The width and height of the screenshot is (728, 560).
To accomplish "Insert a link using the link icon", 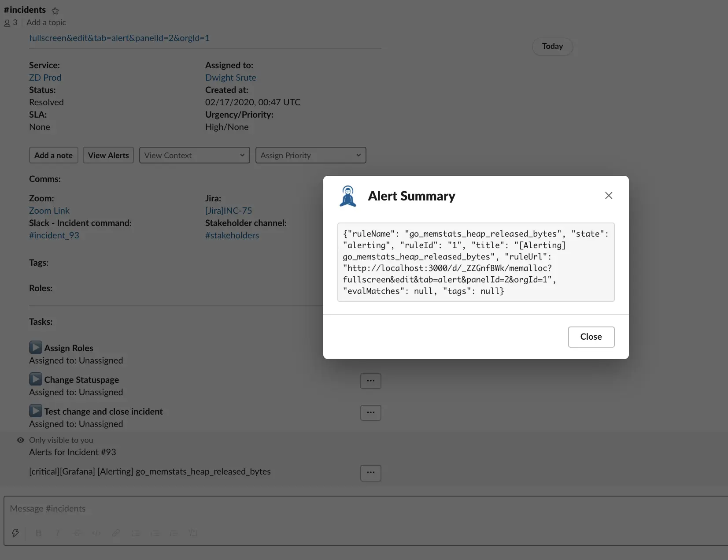I will pyautogui.click(x=116, y=533).
